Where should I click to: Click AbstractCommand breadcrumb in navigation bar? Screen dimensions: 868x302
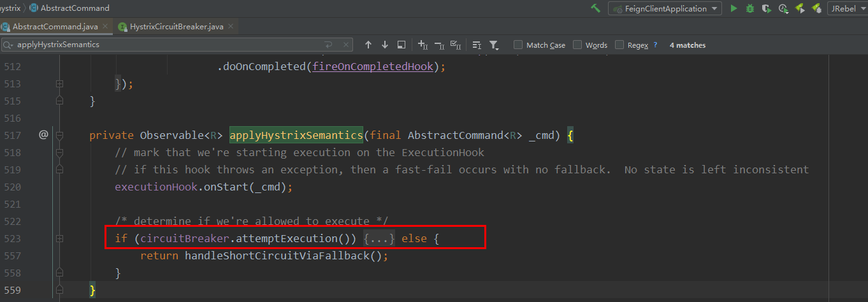69,8
